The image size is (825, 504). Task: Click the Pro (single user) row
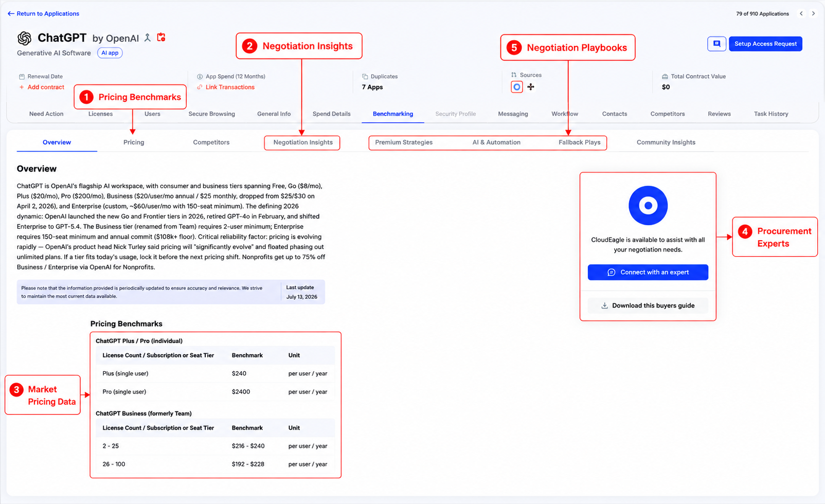coord(215,392)
